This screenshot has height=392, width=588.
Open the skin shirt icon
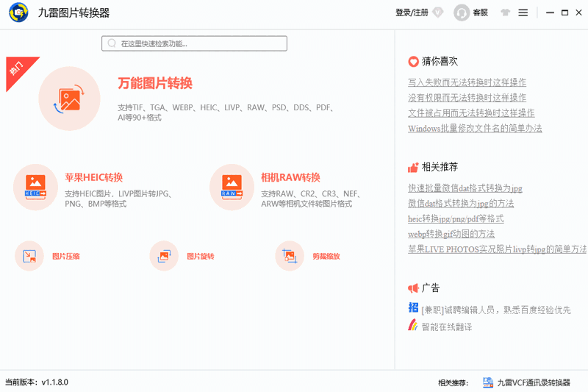coord(505,13)
